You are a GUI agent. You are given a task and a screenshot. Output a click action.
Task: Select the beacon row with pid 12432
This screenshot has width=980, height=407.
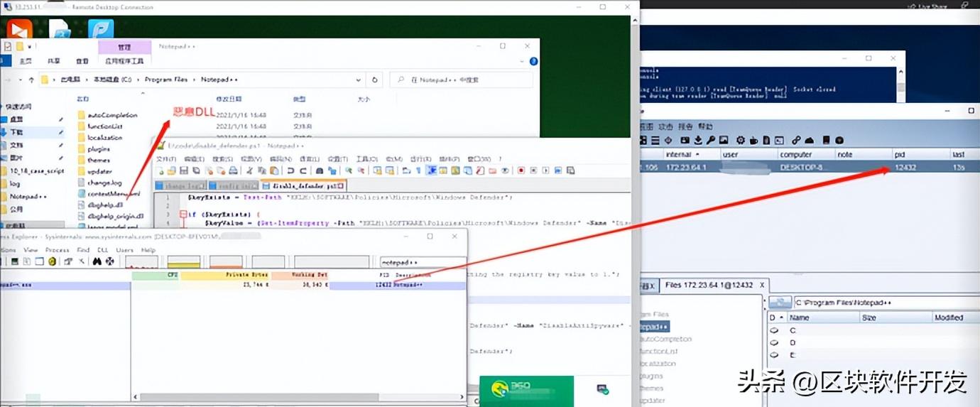810,167
